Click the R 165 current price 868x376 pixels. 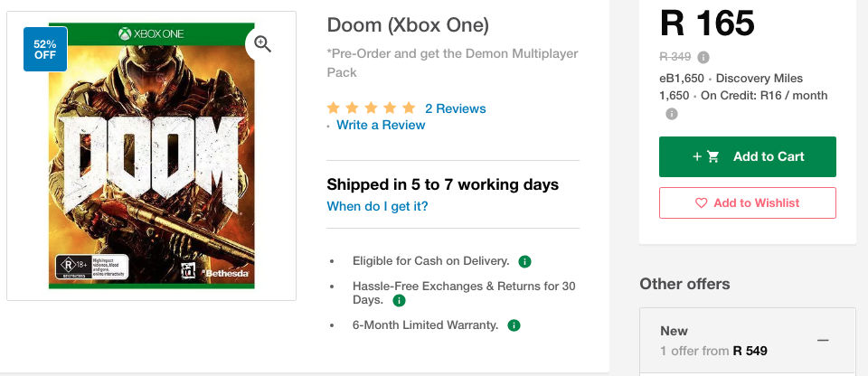point(707,24)
